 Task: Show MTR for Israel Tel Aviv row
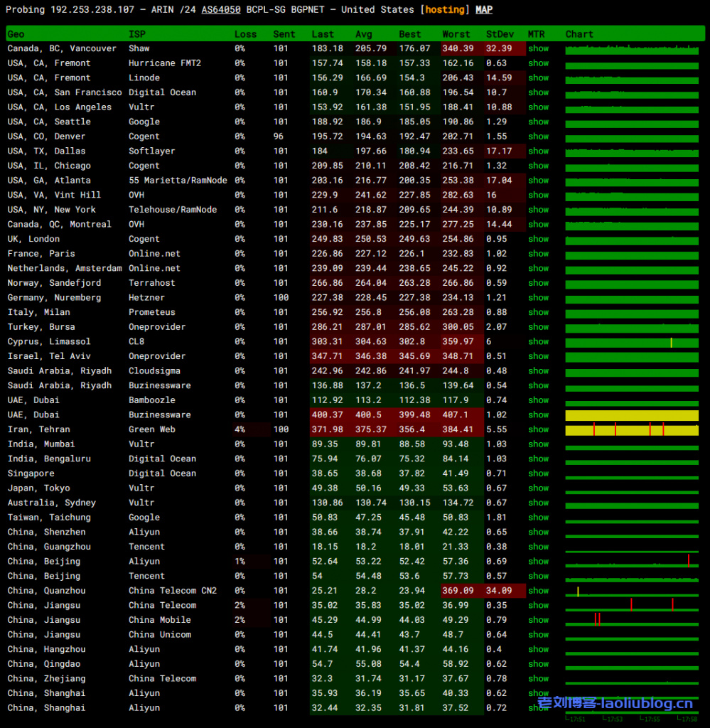pyautogui.click(x=538, y=356)
